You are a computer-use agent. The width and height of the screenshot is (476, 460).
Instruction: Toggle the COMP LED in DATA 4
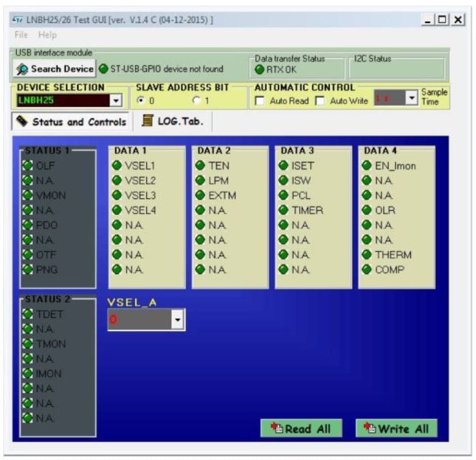367,269
